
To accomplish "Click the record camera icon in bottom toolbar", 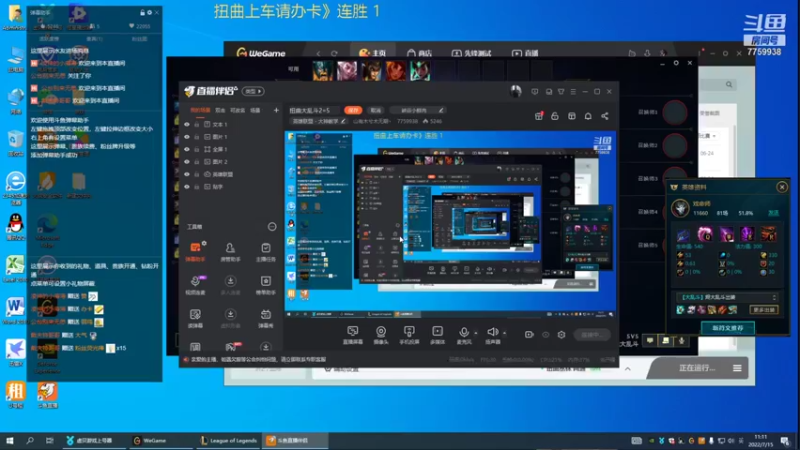I will (529, 335).
